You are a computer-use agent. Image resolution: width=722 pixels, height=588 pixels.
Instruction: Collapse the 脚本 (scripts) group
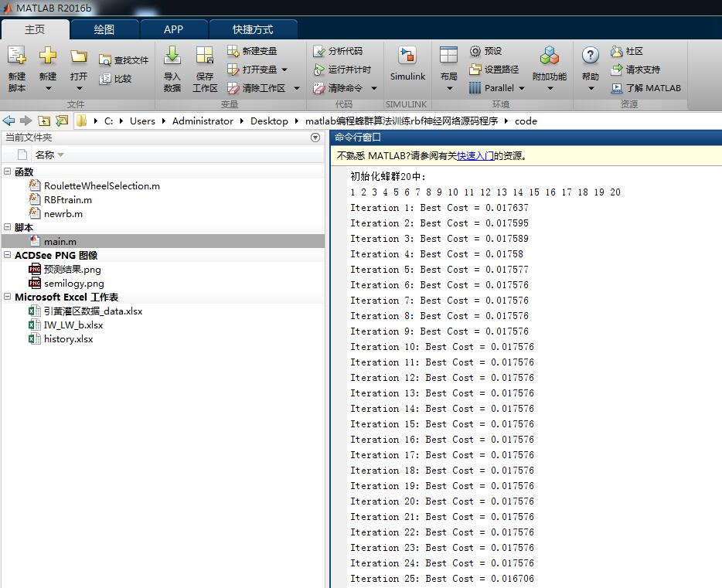(x=7, y=227)
